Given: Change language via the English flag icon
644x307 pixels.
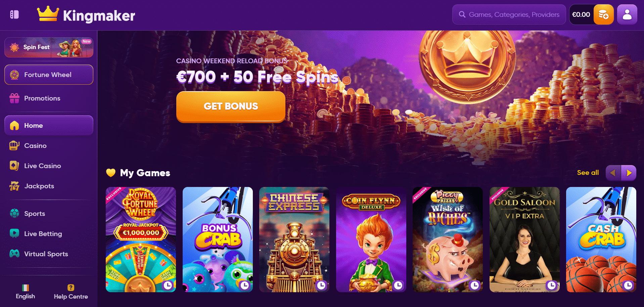Looking at the screenshot, I should tap(26, 287).
